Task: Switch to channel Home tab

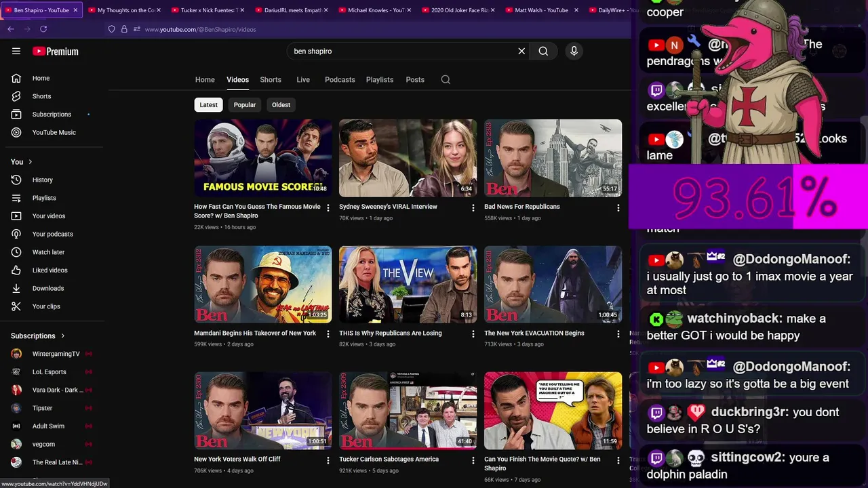Action: (x=205, y=79)
